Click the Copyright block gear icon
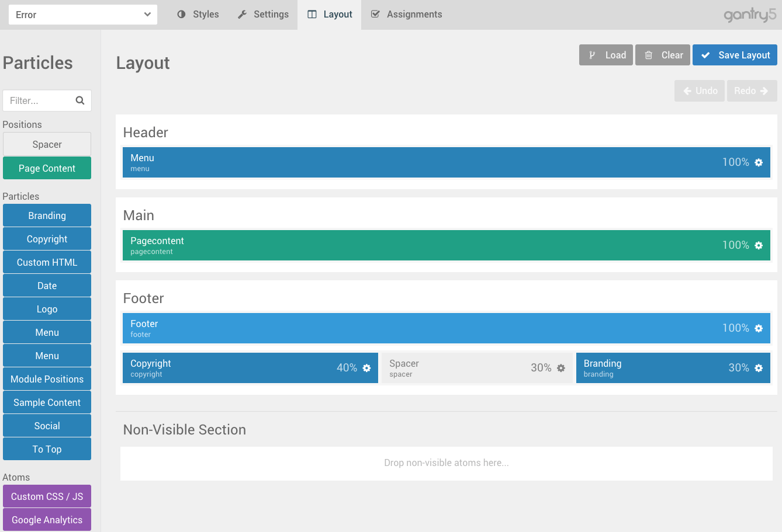Image resolution: width=782 pixels, height=532 pixels. tap(366, 368)
